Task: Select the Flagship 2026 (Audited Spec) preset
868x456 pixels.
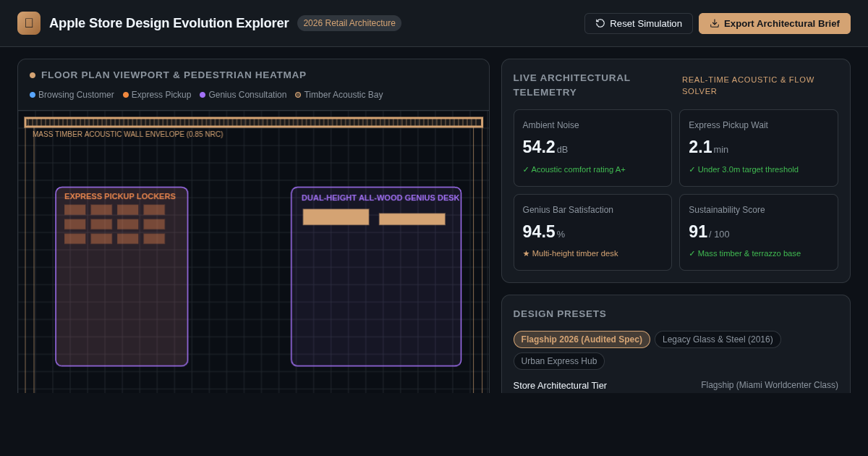Action: click(x=582, y=339)
